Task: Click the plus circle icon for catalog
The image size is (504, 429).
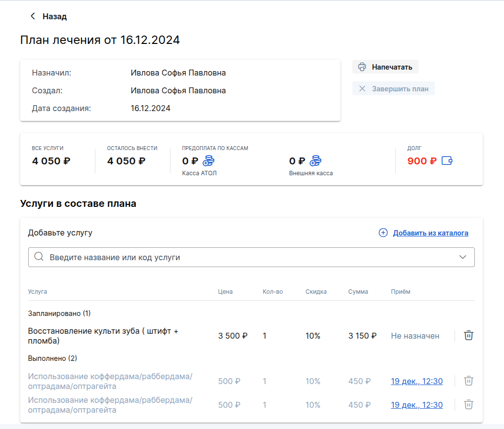Action: coord(383,233)
